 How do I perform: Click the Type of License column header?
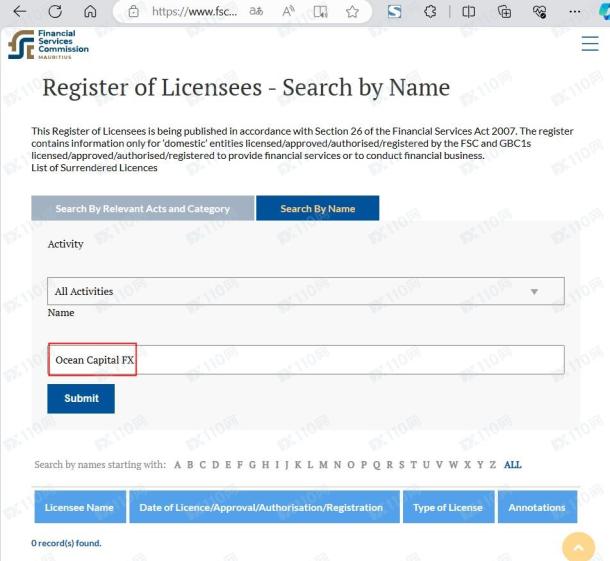pos(449,507)
